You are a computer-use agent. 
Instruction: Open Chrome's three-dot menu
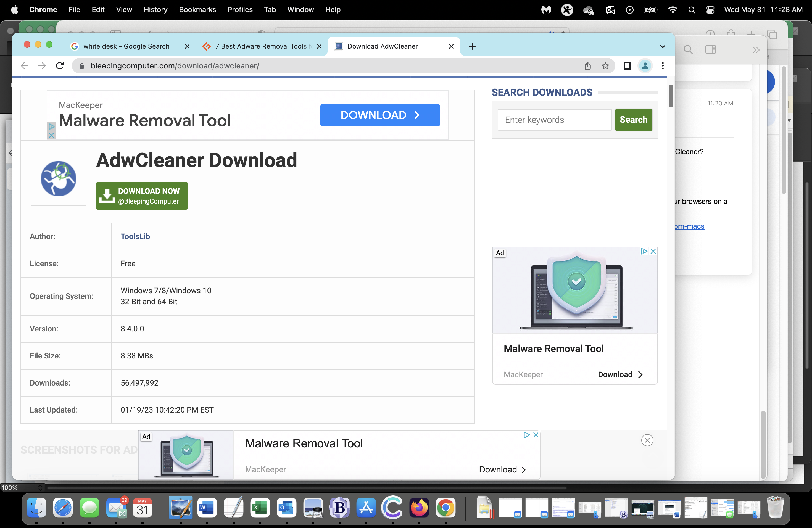[663, 66]
